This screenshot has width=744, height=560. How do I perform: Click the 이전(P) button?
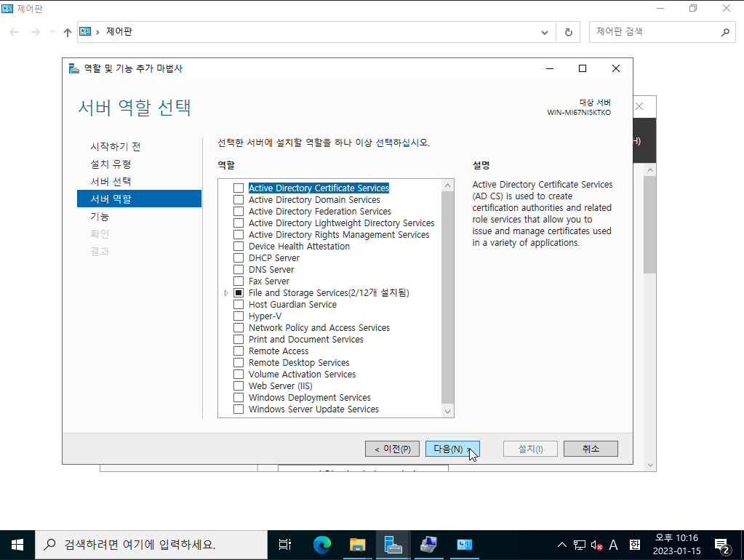393,449
